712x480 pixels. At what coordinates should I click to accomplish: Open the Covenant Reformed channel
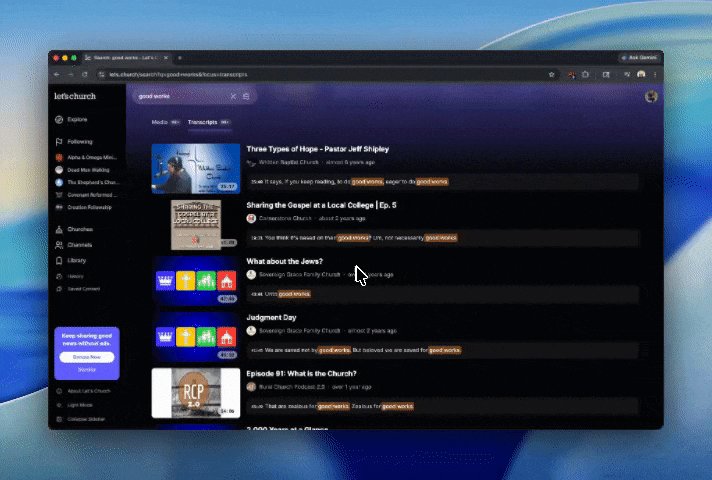click(86, 195)
